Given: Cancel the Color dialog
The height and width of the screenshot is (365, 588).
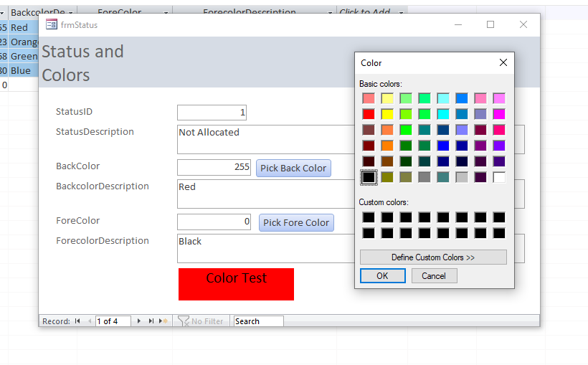Looking at the screenshot, I should click(434, 276).
